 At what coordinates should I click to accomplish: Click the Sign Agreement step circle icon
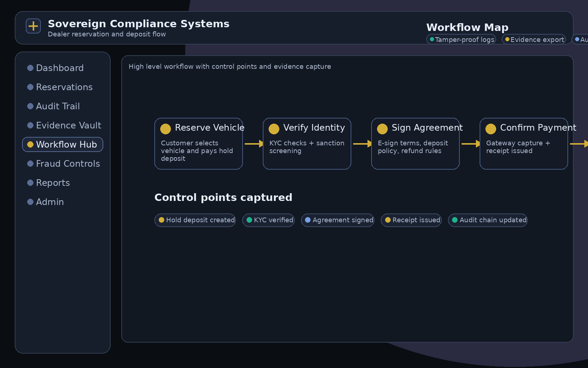click(x=382, y=129)
